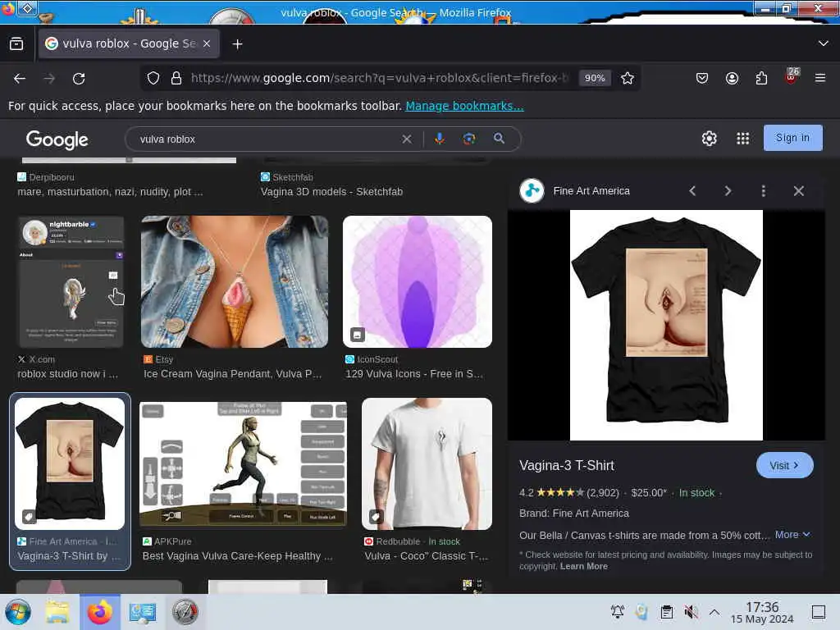840x630 pixels.
Task: Reload the page with refresh icon
Action: [79, 78]
